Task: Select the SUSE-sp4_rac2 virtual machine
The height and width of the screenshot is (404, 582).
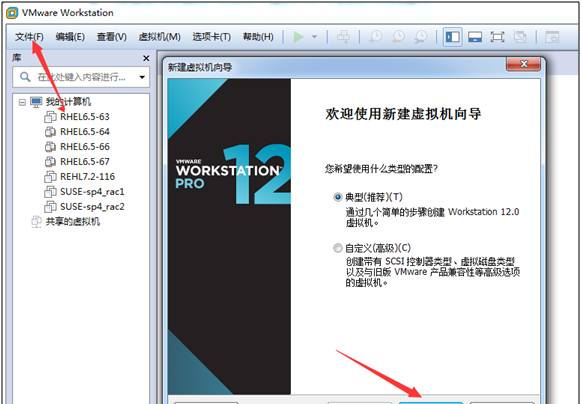Action: 92,206
